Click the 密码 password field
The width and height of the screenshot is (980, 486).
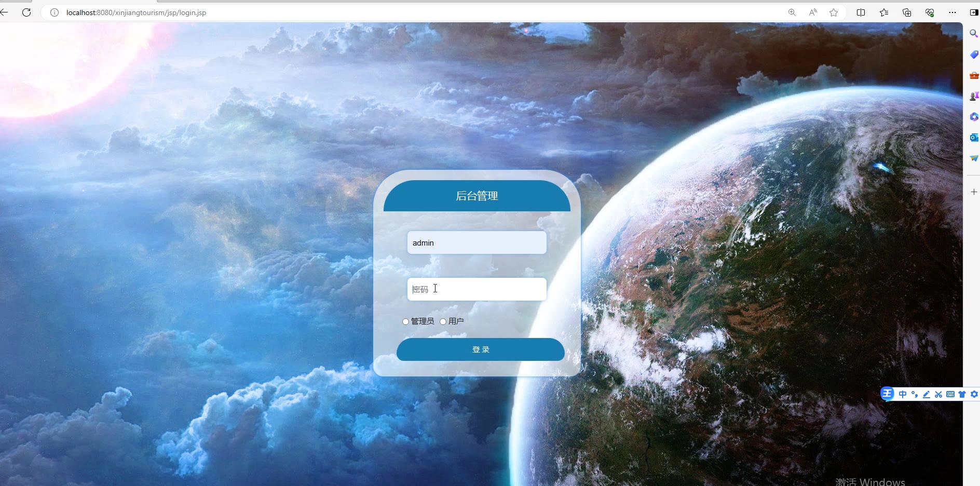[x=477, y=289]
